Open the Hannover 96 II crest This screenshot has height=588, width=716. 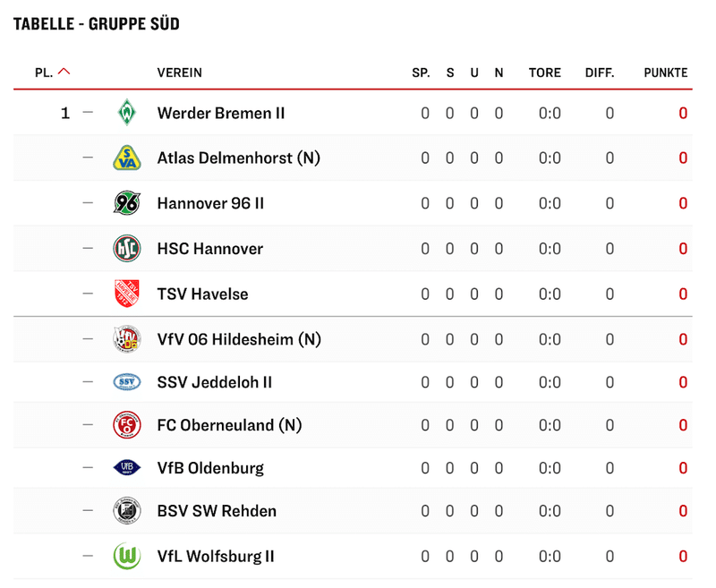[127, 202]
